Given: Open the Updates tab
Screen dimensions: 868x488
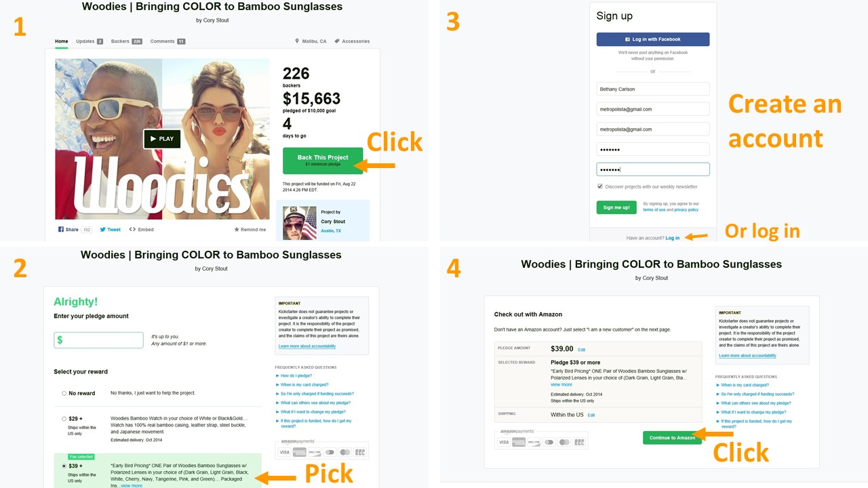Looking at the screenshot, I should click(90, 41).
